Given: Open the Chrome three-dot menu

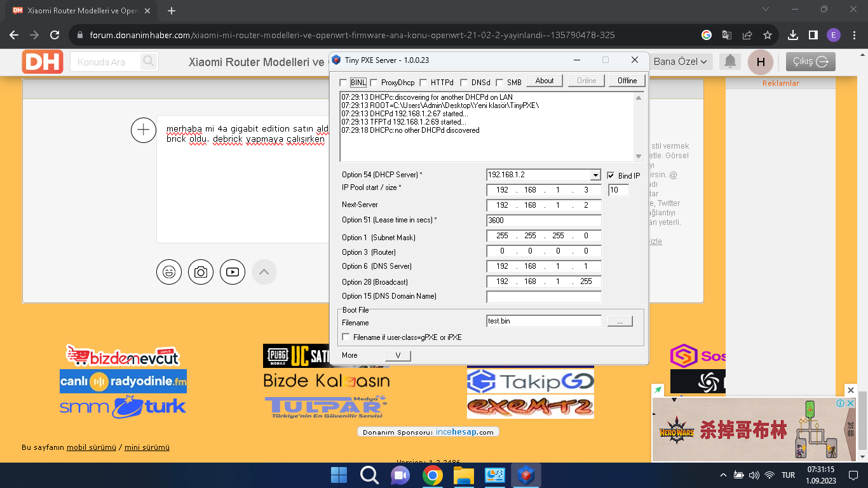Looking at the screenshot, I should point(854,35).
